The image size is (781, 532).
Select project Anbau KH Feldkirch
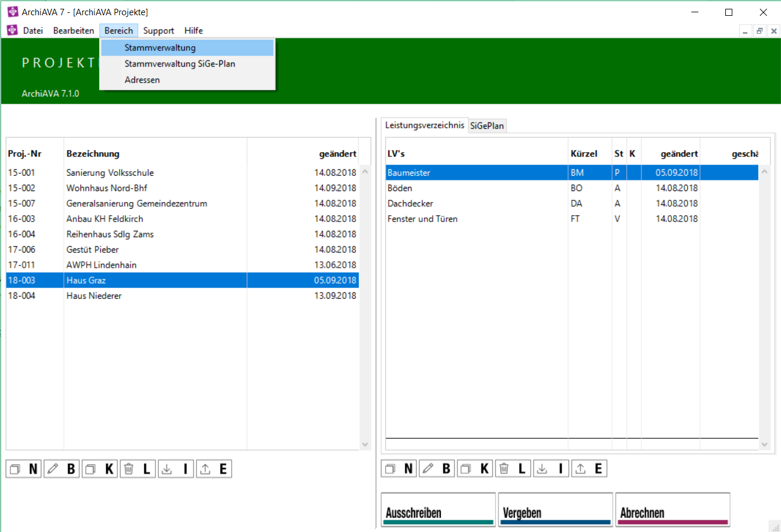coord(182,219)
